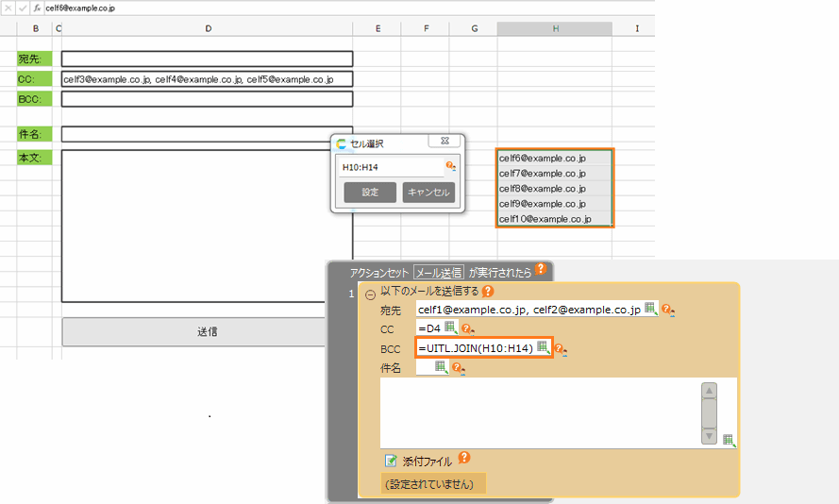The image size is (839, 504).
Task: Click the 添付ファイル edit icon
Action: tap(391, 461)
